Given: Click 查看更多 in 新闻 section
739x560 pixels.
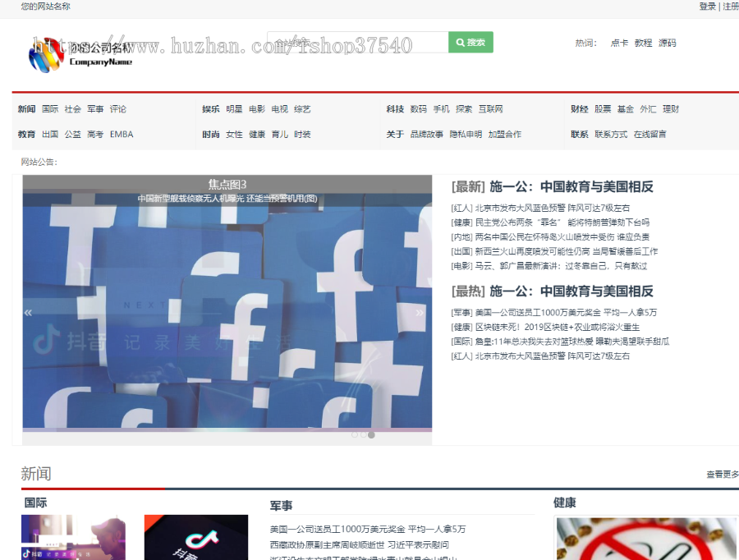Looking at the screenshot, I should click(x=723, y=475).
